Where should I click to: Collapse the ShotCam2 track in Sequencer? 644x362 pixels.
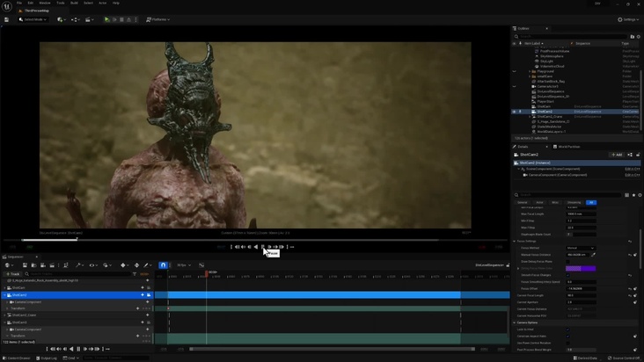(5, 294)
